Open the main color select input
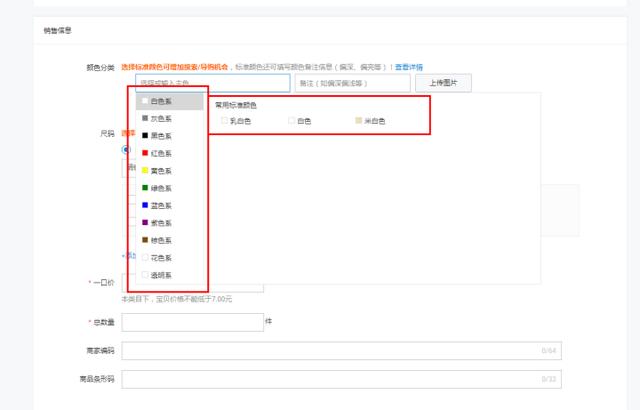The height and width of the screenshot is (410, 640). click(213, 83)
